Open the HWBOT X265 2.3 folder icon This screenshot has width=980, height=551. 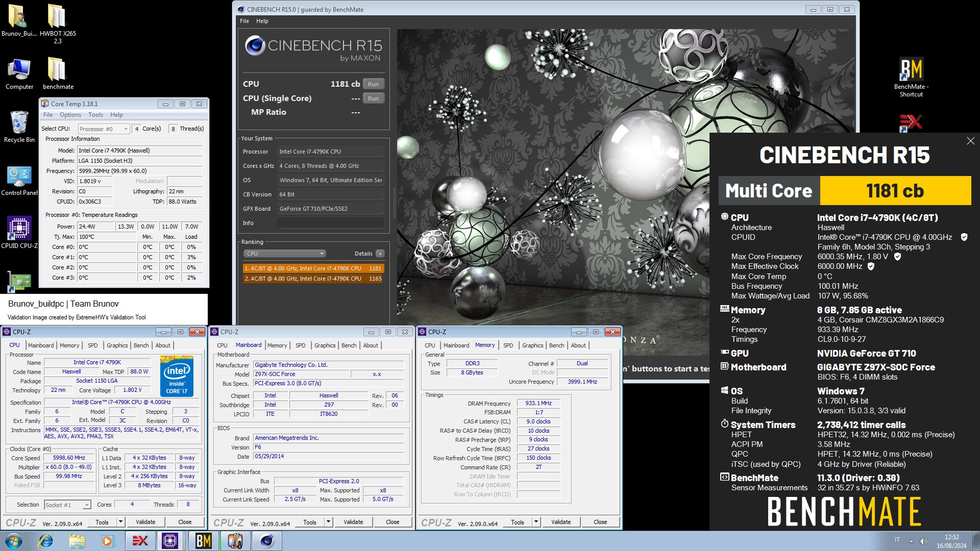click(x=57, y=24)
